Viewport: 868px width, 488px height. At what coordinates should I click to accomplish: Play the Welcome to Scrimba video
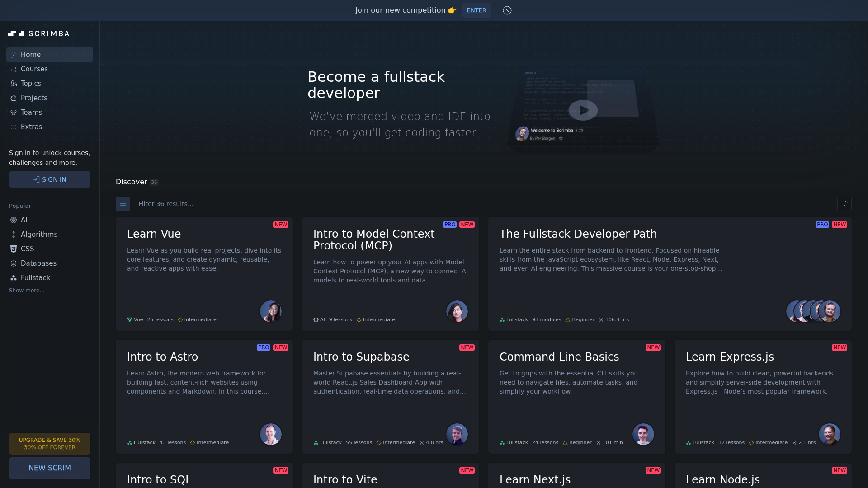tap(583, 110)
